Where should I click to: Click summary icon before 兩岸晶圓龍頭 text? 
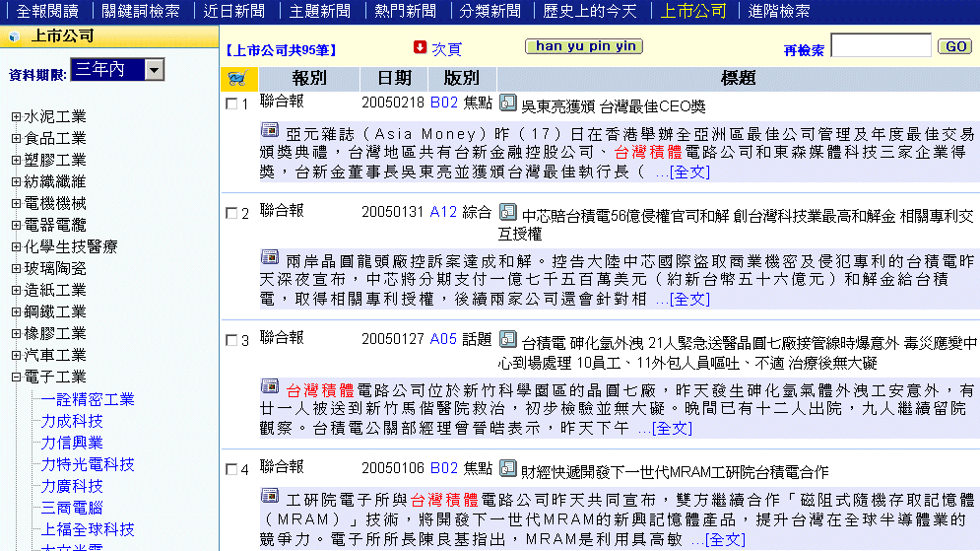click(x=270, y=257)
